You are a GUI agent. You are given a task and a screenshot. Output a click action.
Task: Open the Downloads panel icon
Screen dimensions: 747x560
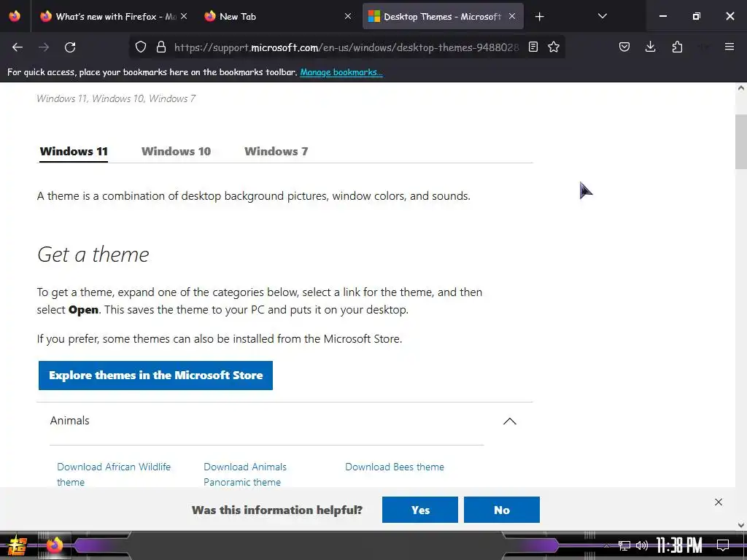pos(650,47)
